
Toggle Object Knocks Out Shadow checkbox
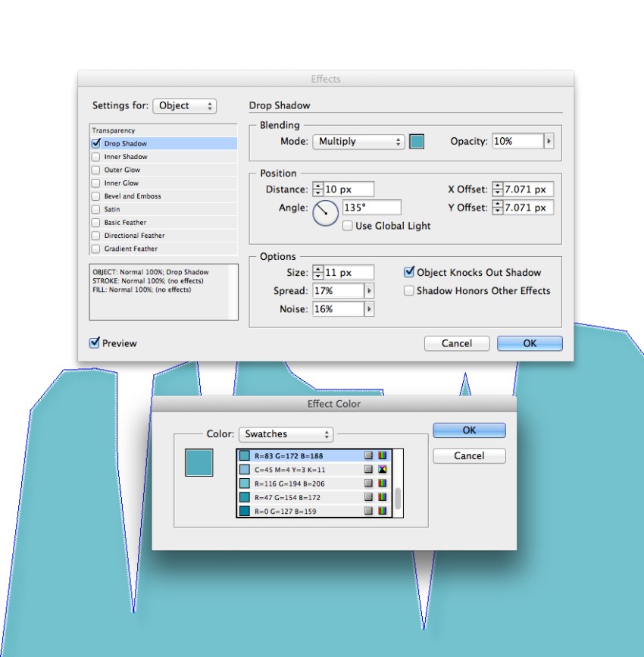click(409, 272)
